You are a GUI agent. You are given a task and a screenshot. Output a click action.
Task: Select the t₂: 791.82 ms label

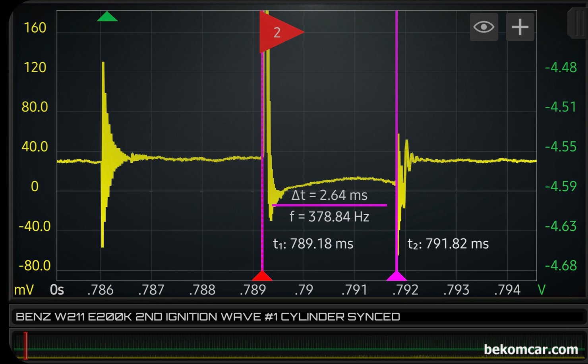(448, 243)
